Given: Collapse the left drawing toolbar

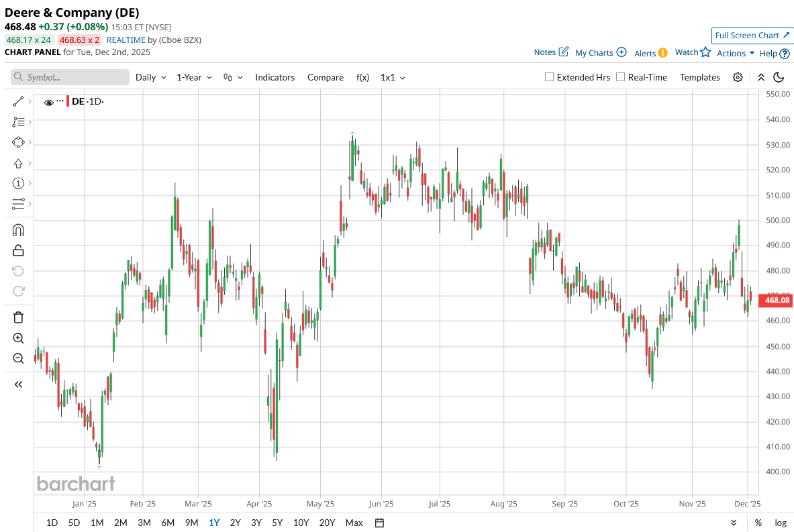Looking at the screenshot, I should [18, 384].
